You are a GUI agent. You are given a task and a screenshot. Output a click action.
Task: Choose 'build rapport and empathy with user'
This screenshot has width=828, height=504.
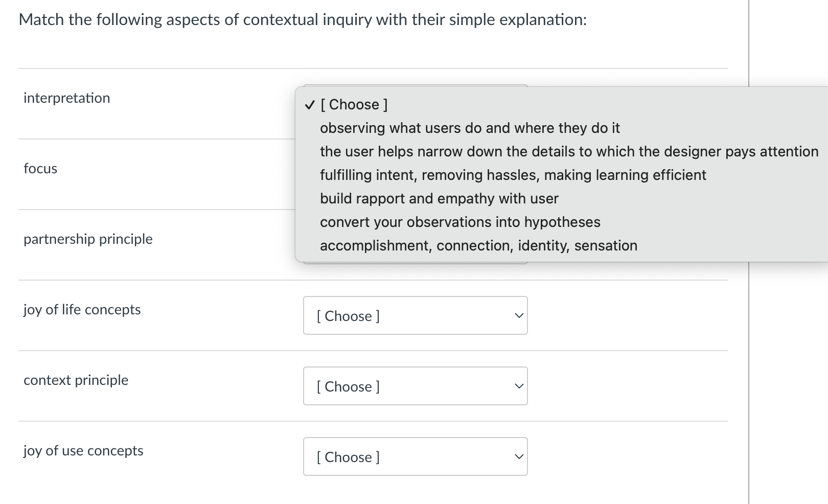[439, 198]
